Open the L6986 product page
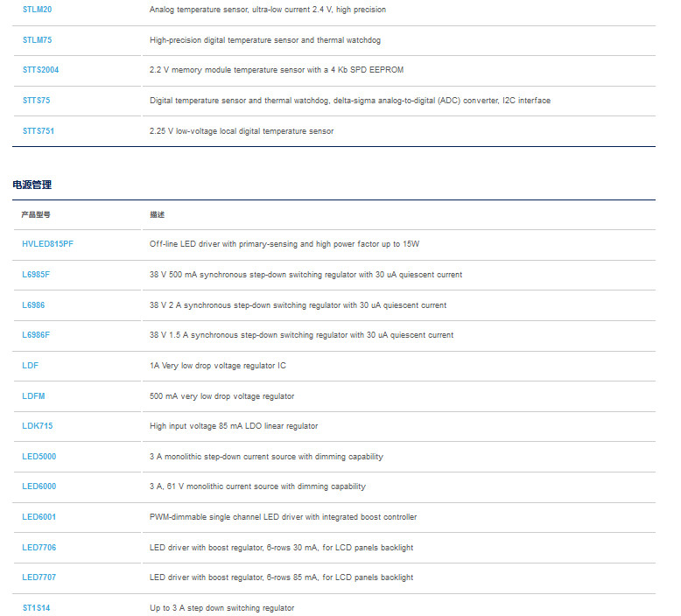Image resolution: width=681 pixels, height=616 pixels. coord(33,304)
